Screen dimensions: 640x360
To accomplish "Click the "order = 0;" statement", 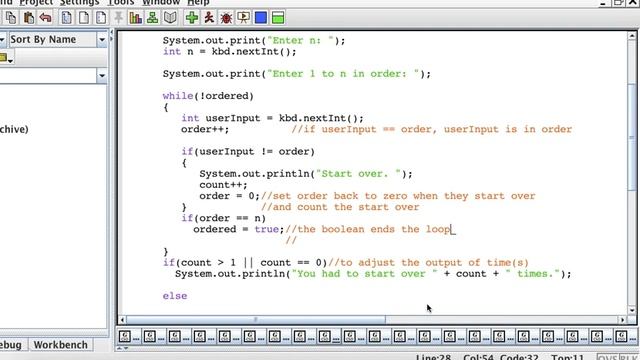I will pyautogui.click(x=229, y=196).
